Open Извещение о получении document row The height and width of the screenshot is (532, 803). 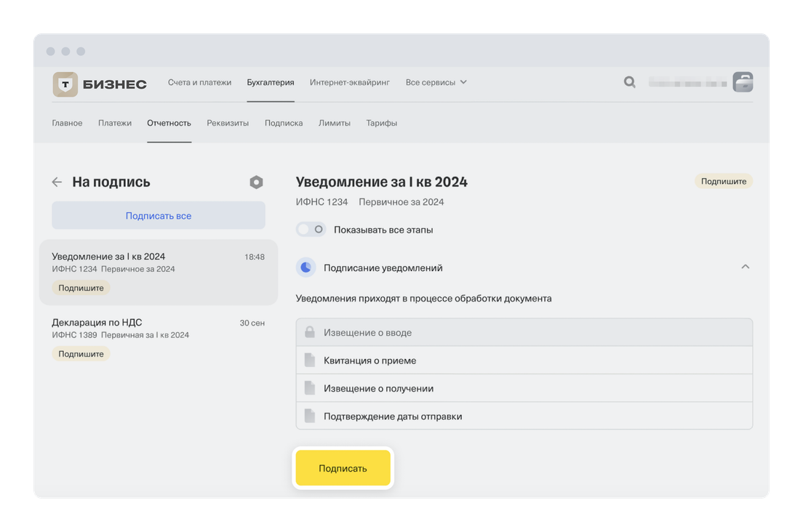[524, 388]
